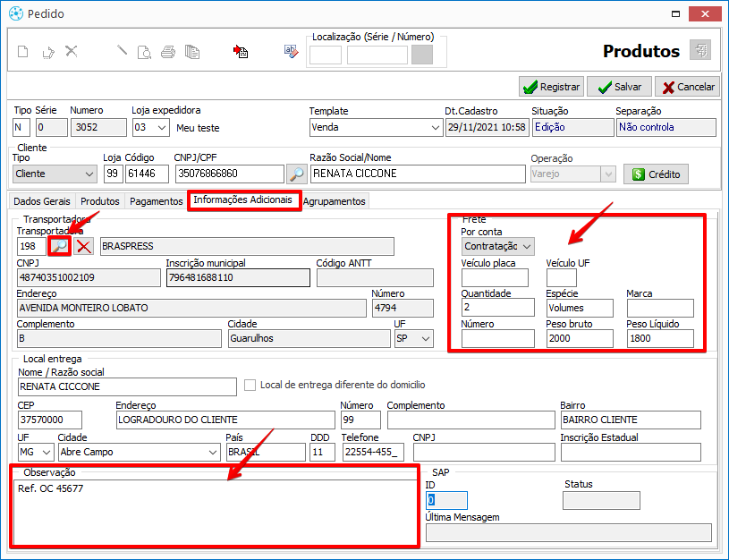Switch to the Dados Gerais tab
This screenshot has width=729, height=560.
pyautogui.click(x=42, y=201)
